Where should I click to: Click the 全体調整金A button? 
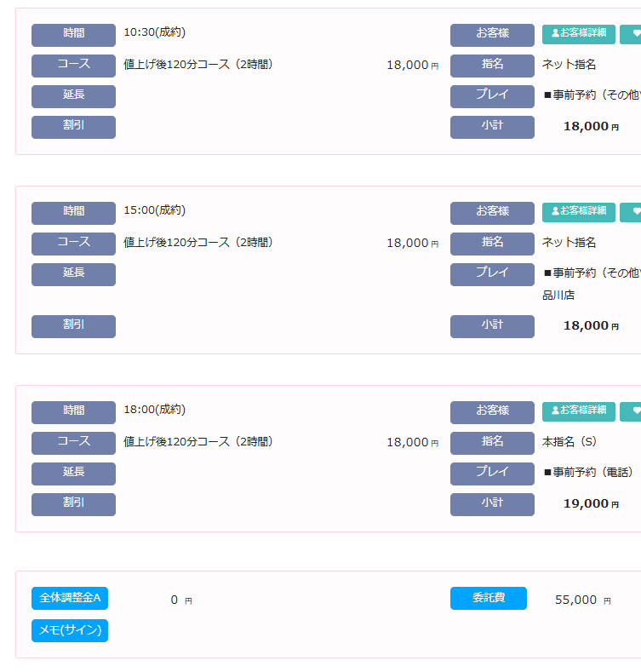coord(70,599)
